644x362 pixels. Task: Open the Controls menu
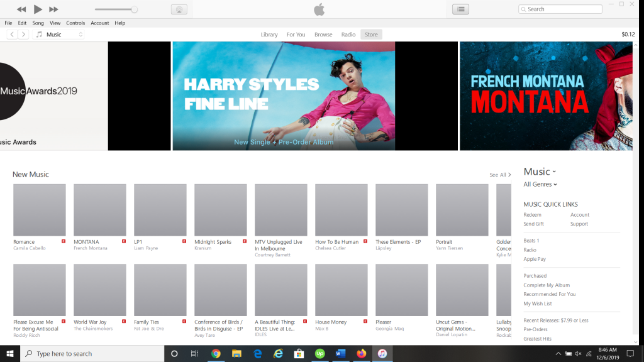coord(75,23)
